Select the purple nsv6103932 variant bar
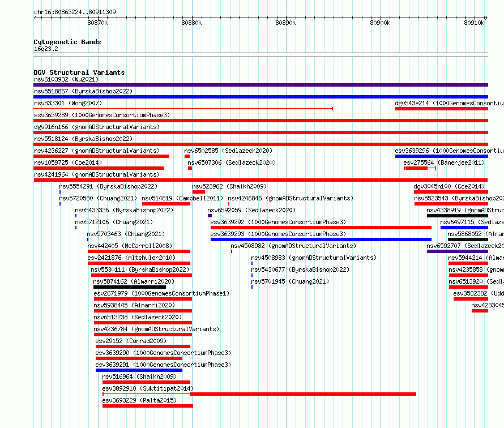The height and width of the screenshot is (428, 504). 260,85
